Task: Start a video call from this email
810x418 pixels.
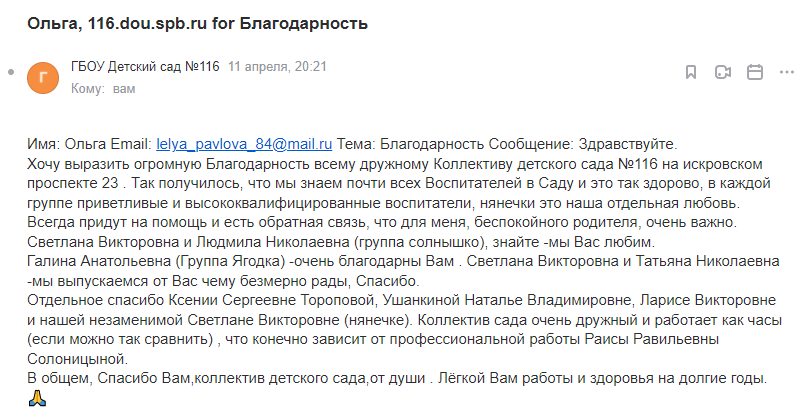Action: (723, 72)
